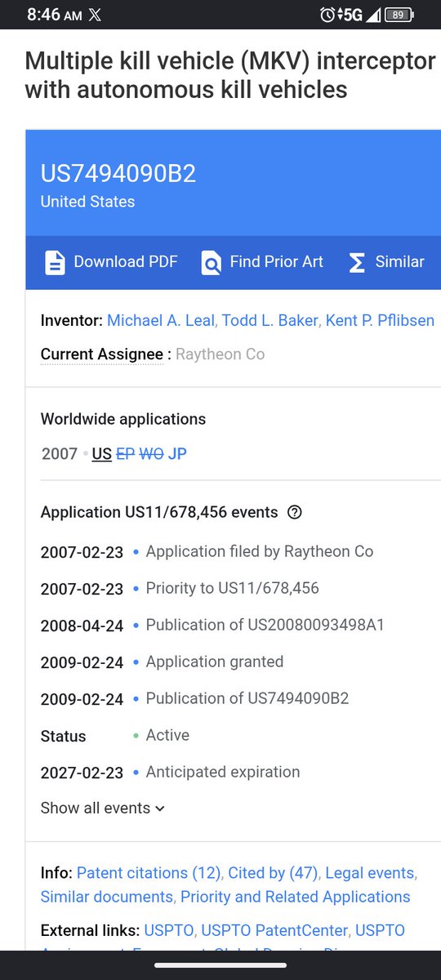The image size is (441, 980).
Task: Open Priority and Related Applications link
Action: coord(296,897)
